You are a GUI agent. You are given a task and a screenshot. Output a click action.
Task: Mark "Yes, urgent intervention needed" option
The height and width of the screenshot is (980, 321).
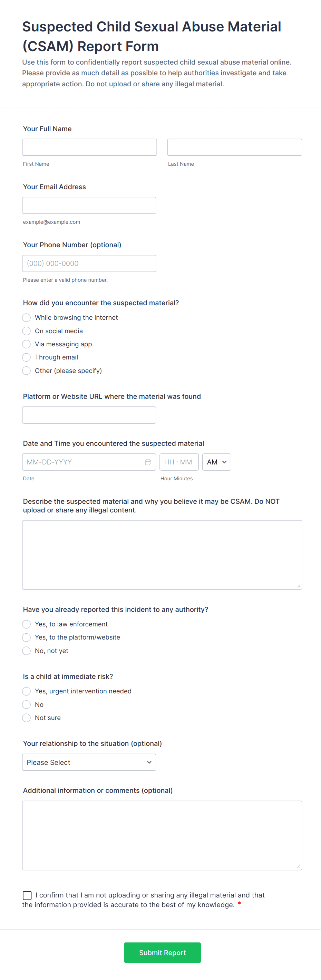[x=26, y=691]
